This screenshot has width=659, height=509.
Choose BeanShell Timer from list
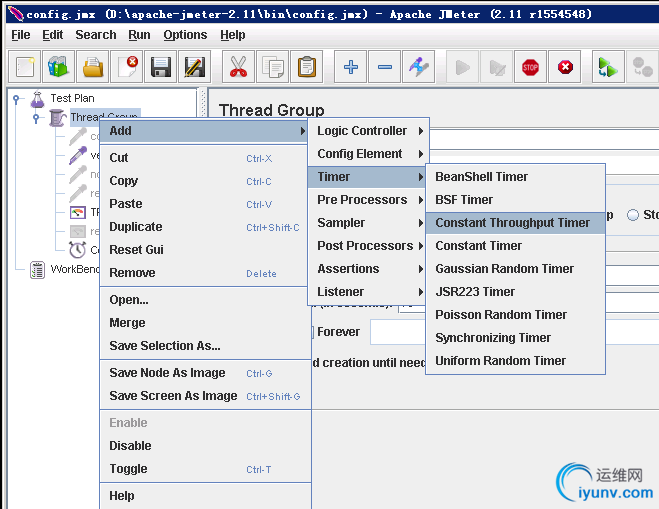515,177
